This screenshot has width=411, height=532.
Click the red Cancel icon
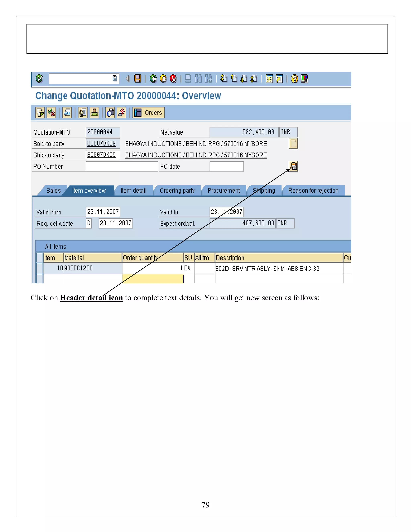pyautogui.click(x=173, y=78)
